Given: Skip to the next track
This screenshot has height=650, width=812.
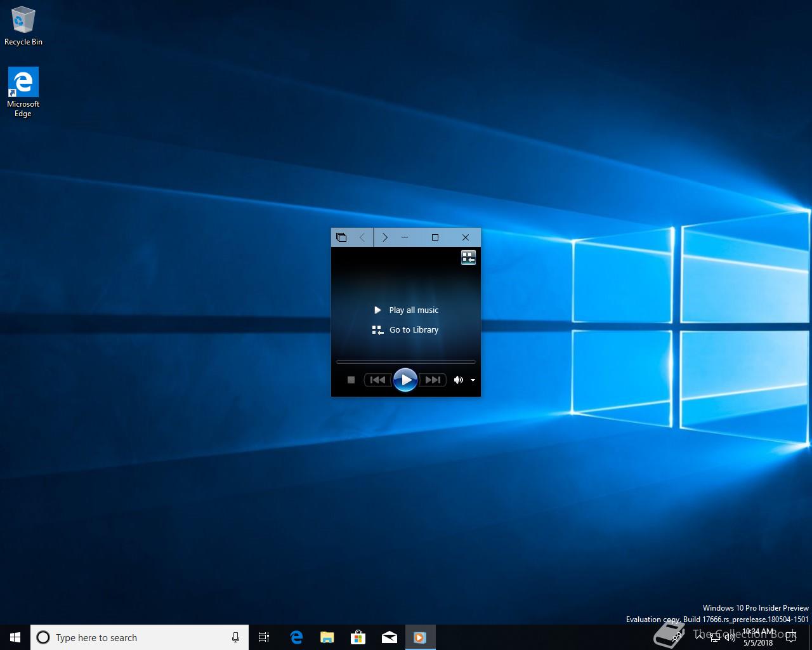Looking at the screenshot, I should point(433,380).
